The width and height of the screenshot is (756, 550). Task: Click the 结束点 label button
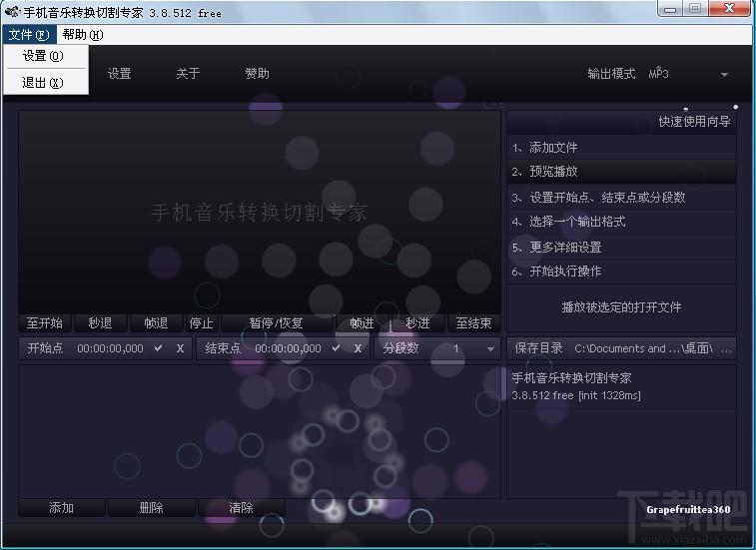click(223, 348)
